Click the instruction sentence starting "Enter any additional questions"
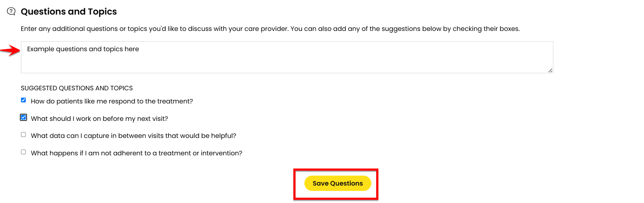Image resolution: width=644 pixels, height=203 pixels. 155,29
